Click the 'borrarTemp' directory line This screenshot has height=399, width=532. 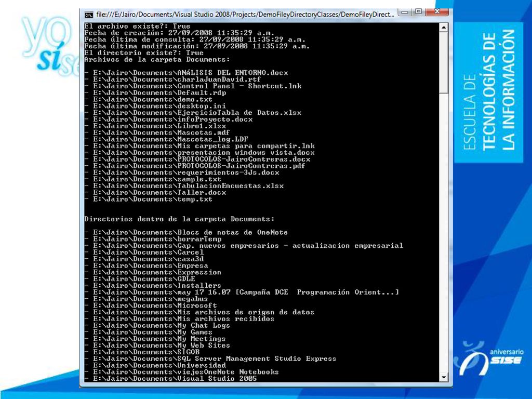(x=153, y=239)
